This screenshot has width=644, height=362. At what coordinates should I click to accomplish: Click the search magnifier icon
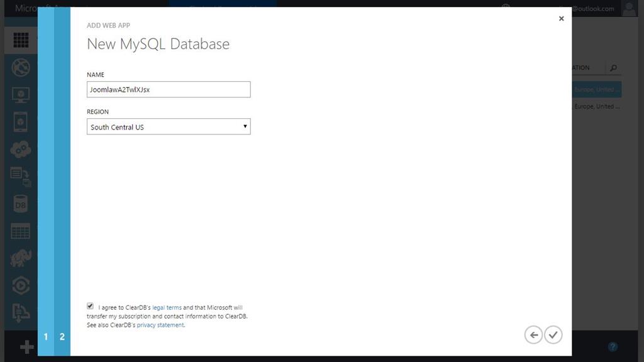coord(613,68)
